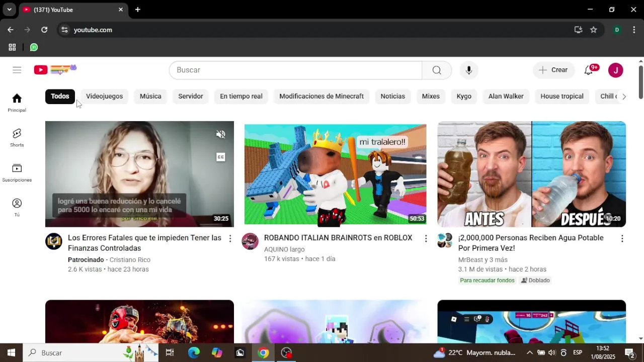Open Suscripciones in the sidebar
Screen dimensions: 644x362
click(17, 172)
